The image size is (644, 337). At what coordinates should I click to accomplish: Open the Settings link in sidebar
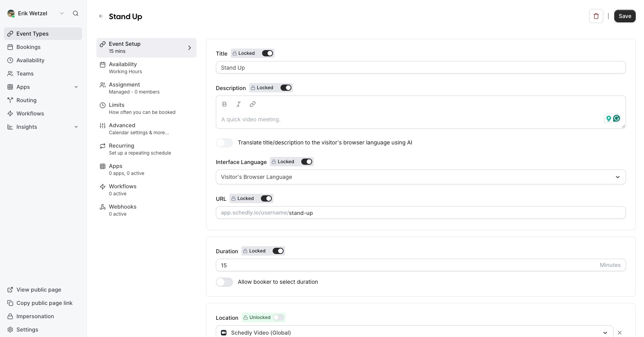click(43, 330)
